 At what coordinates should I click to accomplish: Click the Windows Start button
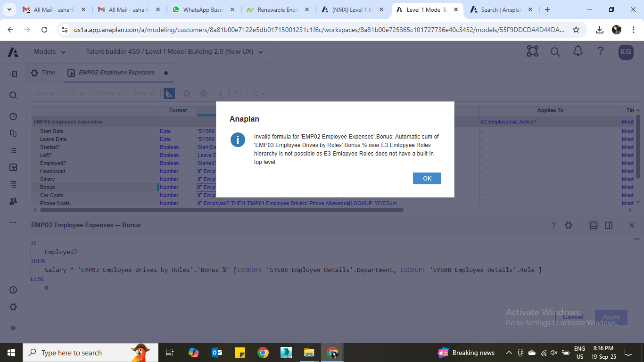click(11, 353)
